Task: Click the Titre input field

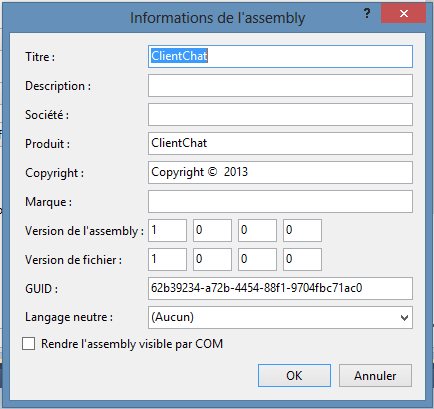Action: coord(280,56)
